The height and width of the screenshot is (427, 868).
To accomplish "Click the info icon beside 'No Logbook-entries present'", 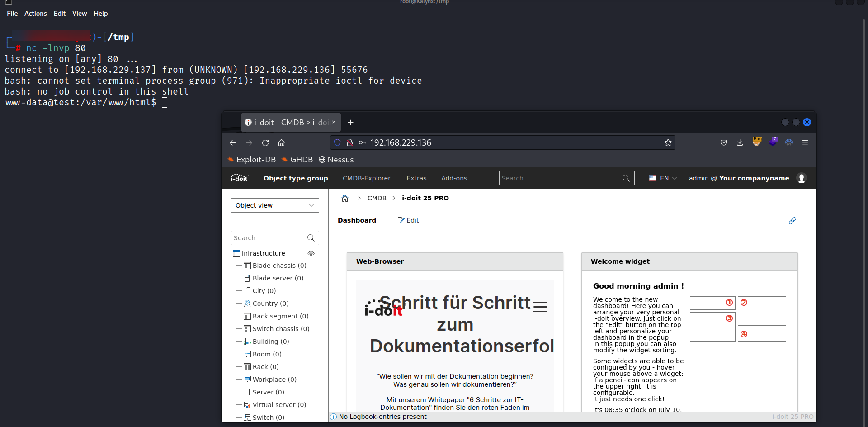I will pyautogui.click(x=333, y=417).
